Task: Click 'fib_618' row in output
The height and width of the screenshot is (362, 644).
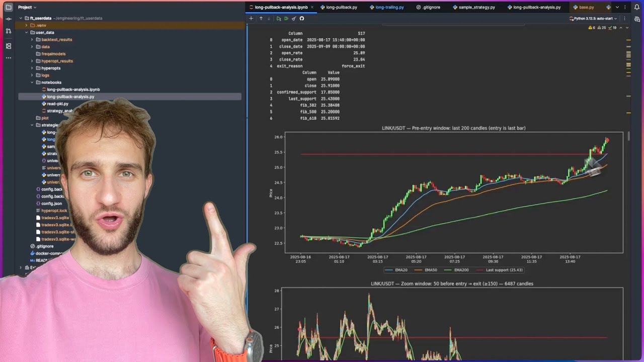Action: coord(304,118)
